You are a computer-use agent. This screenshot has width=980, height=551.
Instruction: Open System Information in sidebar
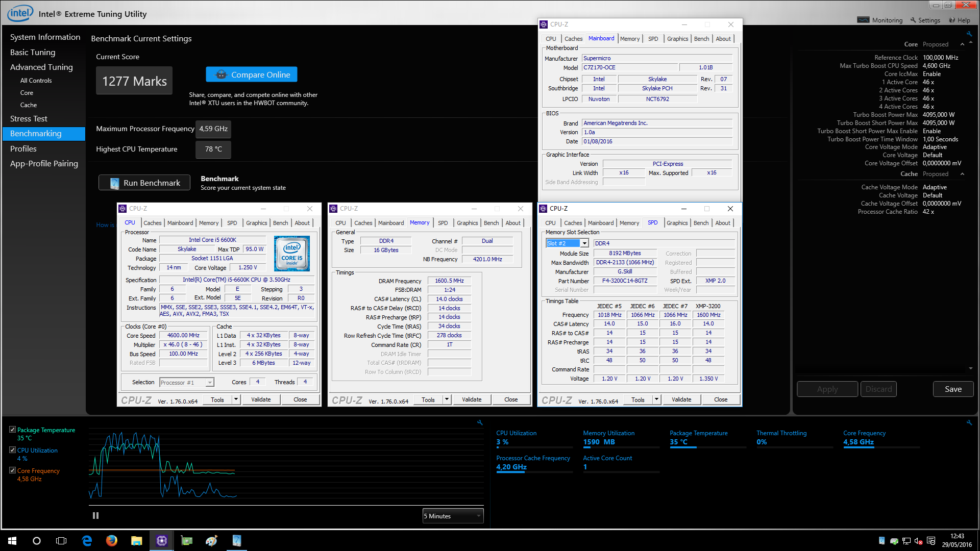(45, 37)
